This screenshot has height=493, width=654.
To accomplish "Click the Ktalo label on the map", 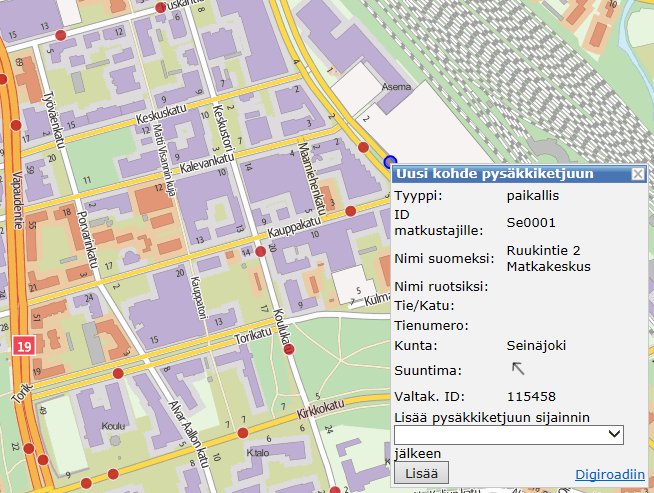I will pos(258,453).
